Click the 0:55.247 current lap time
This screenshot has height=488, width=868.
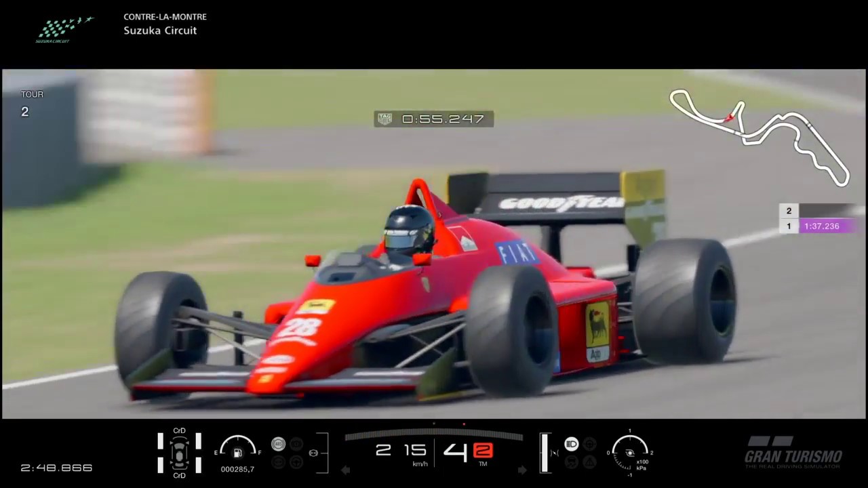coord(443,119)
